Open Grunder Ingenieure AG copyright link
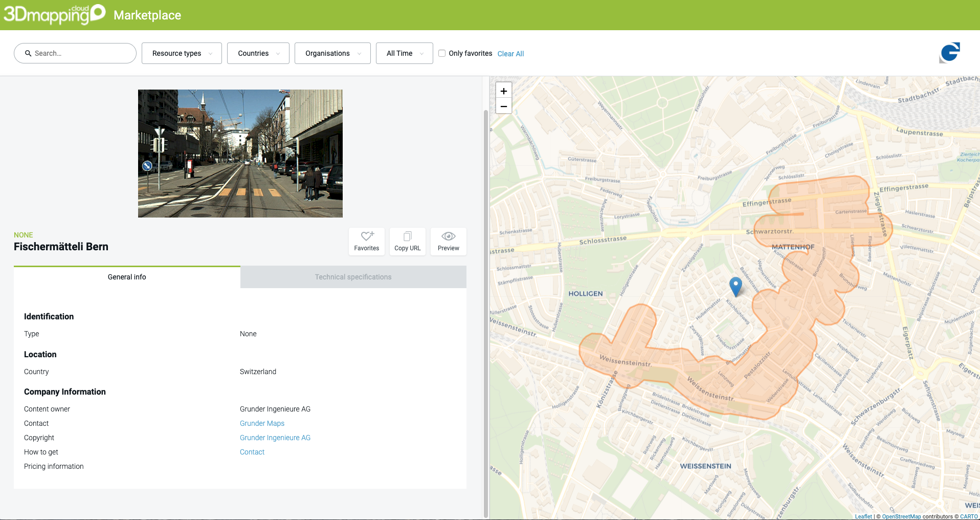The height and width of the screenshot is (520, 980). pyautogui.click(x=275, y=438)
